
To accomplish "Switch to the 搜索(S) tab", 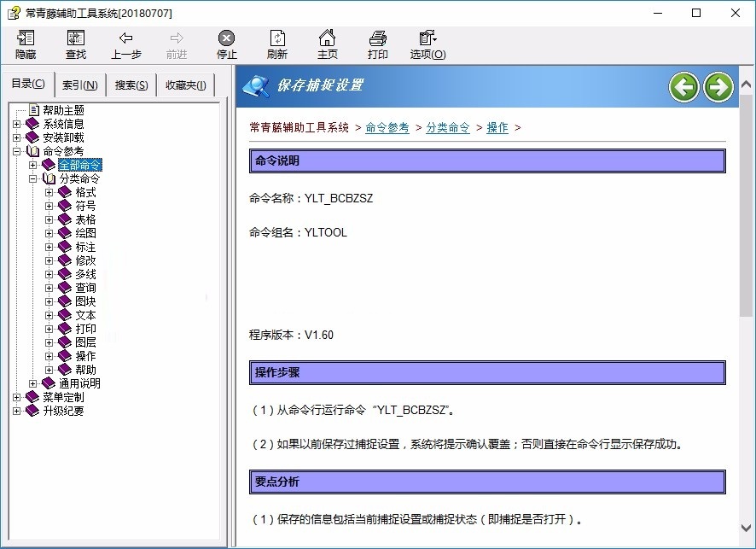I will [x=131, y=85].
